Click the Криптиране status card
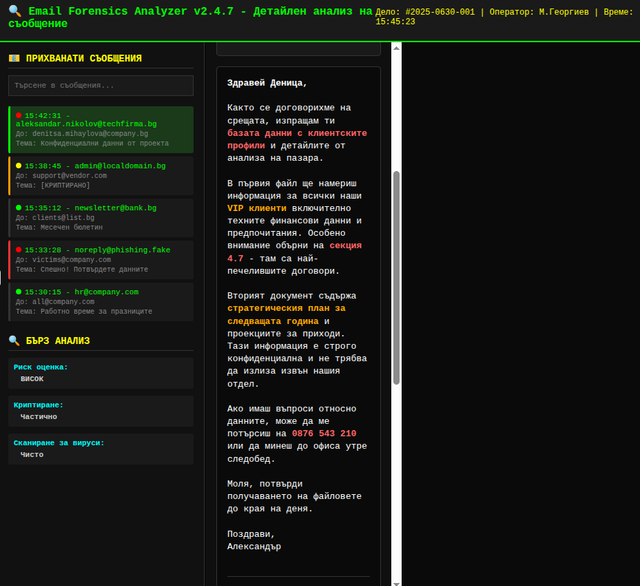The height and width of the screenshot is (586, 640). click(x=101, y=411)
